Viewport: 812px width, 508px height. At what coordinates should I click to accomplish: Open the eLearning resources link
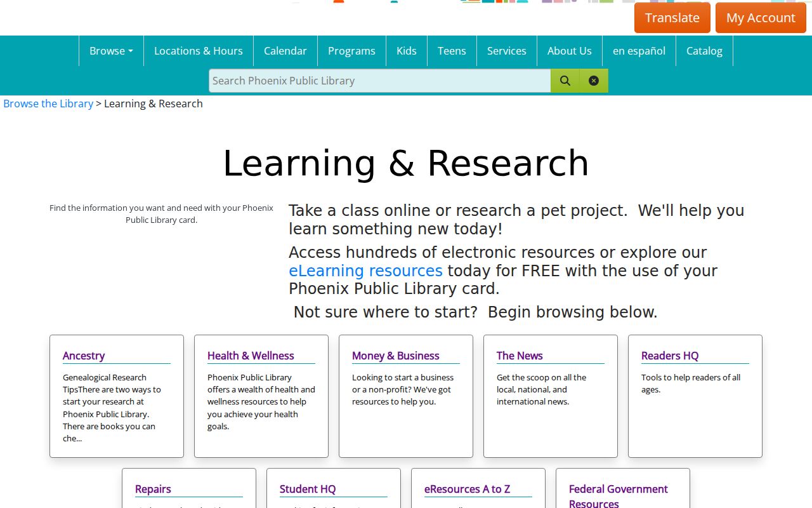click(365, 271)
